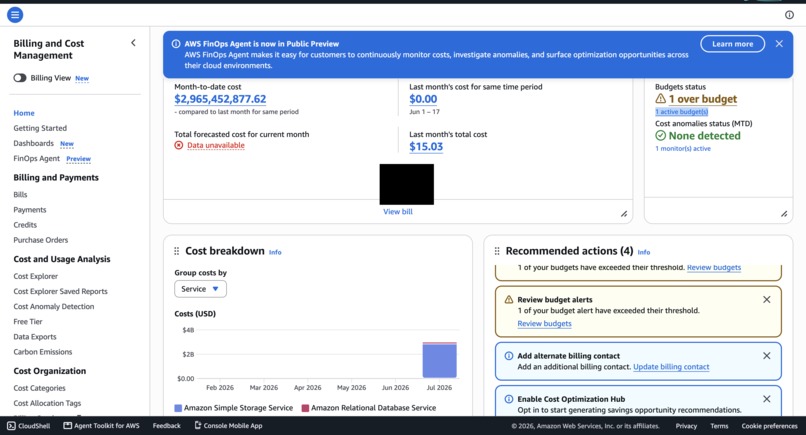806x435 pixels.
Task: Click the Preview badge beside FinOps Agent
Action: click(x=79, y=159)
